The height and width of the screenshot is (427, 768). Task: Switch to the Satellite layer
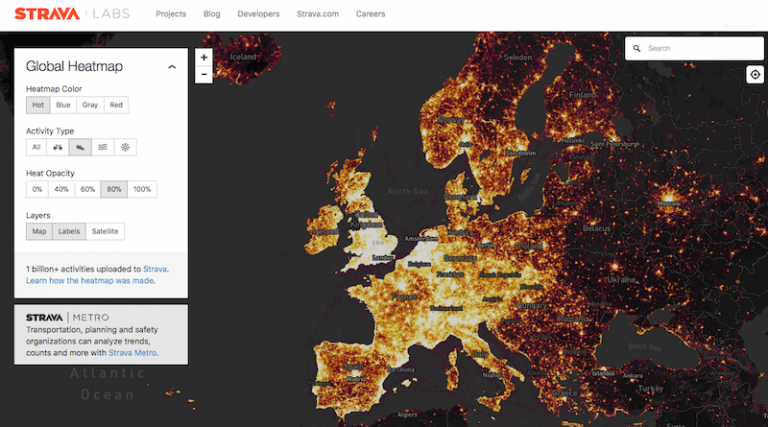(105, 231)
